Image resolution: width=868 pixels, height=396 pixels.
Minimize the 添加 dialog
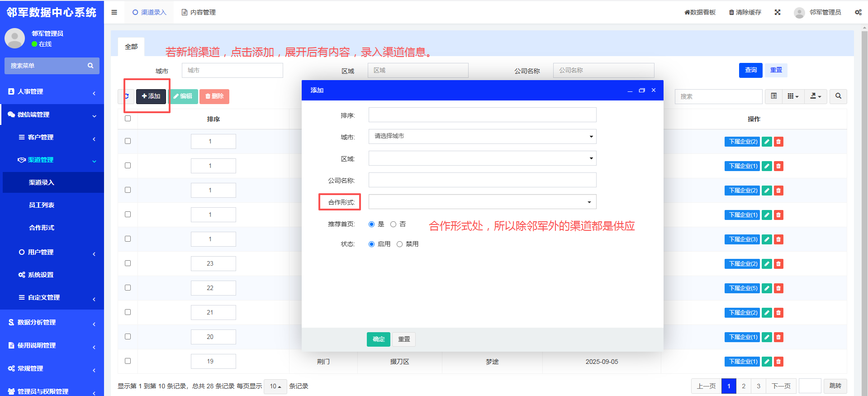point(630,91)
